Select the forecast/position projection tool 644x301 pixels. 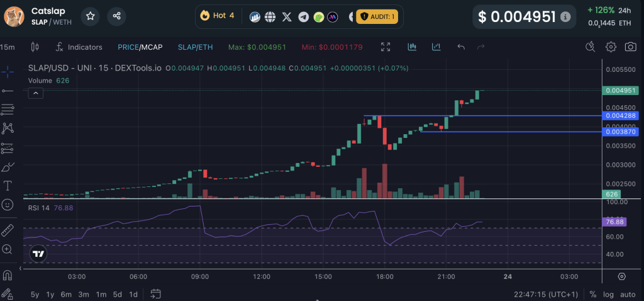click(x=8, y=148)
